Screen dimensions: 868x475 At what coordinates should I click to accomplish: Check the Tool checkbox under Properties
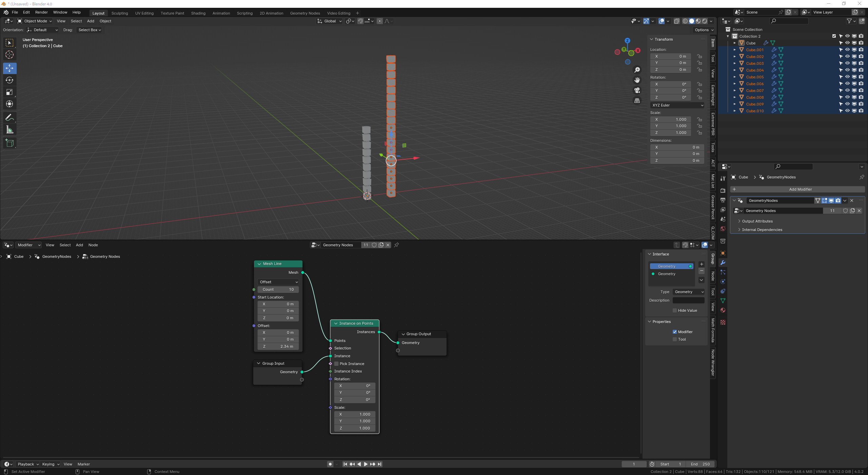(675, 339)
